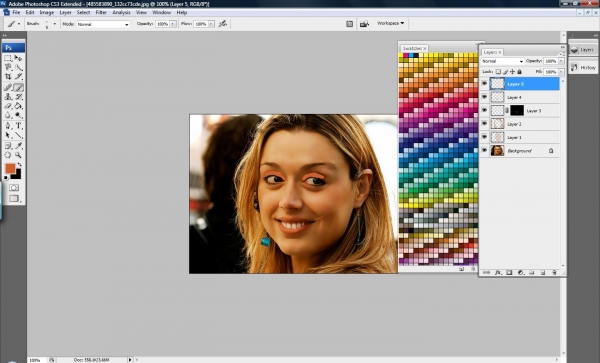Open the Layer menu
The height and width of the screenshot is (363, 600).
(65, 13)
